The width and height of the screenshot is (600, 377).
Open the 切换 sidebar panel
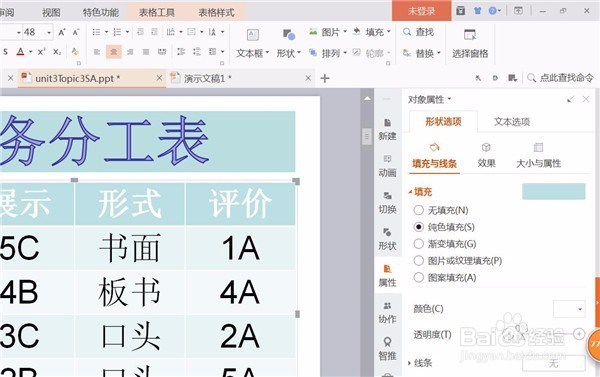point(387,203)
